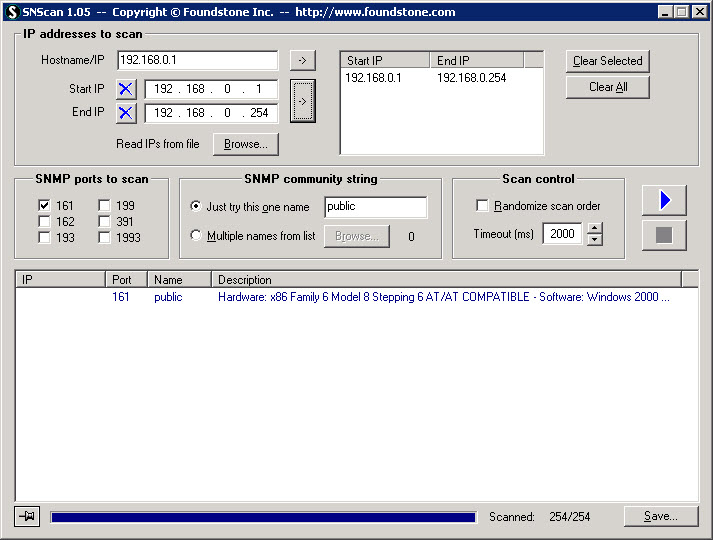Decrease timeout with the down spinner arrow

coord(594,240)
